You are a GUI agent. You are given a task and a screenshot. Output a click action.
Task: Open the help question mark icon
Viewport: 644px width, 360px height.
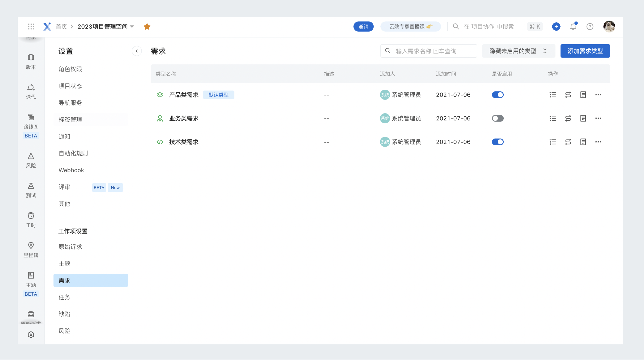(590, 27)
